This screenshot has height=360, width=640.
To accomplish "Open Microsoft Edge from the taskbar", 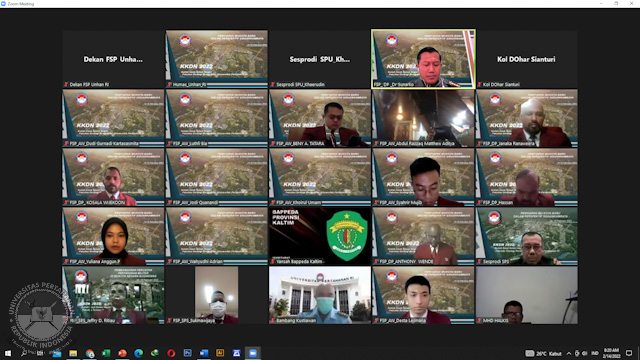I will (x=138, y=353).
